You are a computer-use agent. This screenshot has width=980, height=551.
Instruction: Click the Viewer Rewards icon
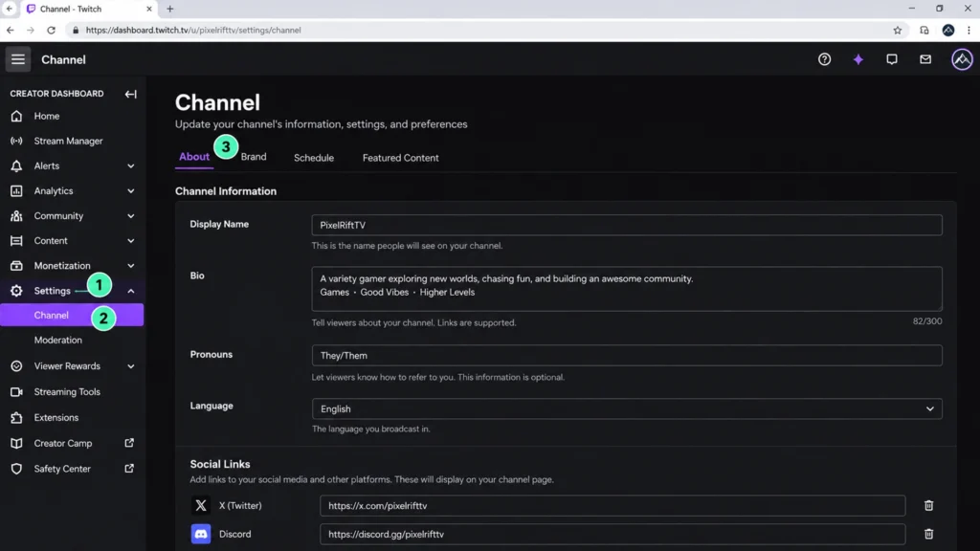(x=16, y=366)
